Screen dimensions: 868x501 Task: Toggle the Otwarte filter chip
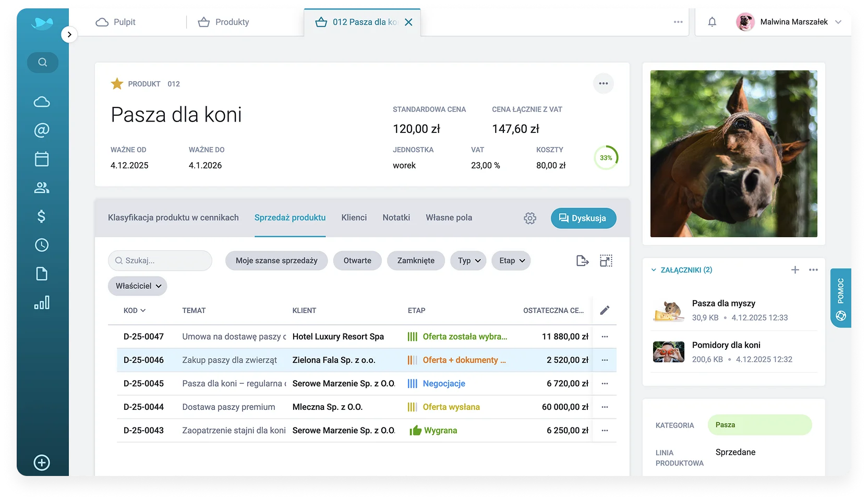[357, 261]
